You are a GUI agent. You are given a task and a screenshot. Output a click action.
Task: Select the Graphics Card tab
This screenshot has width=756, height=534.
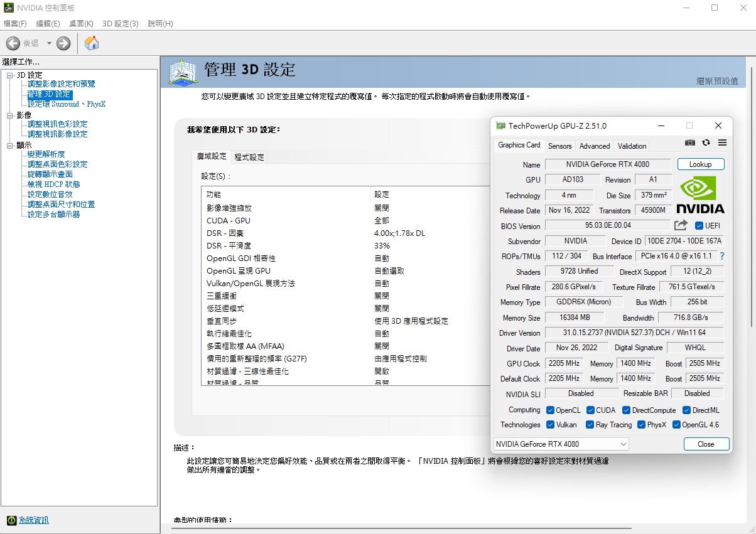click(519, 145)
